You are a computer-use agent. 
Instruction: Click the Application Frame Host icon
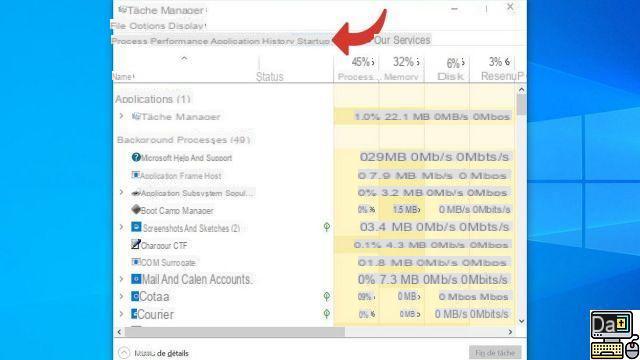136,175
